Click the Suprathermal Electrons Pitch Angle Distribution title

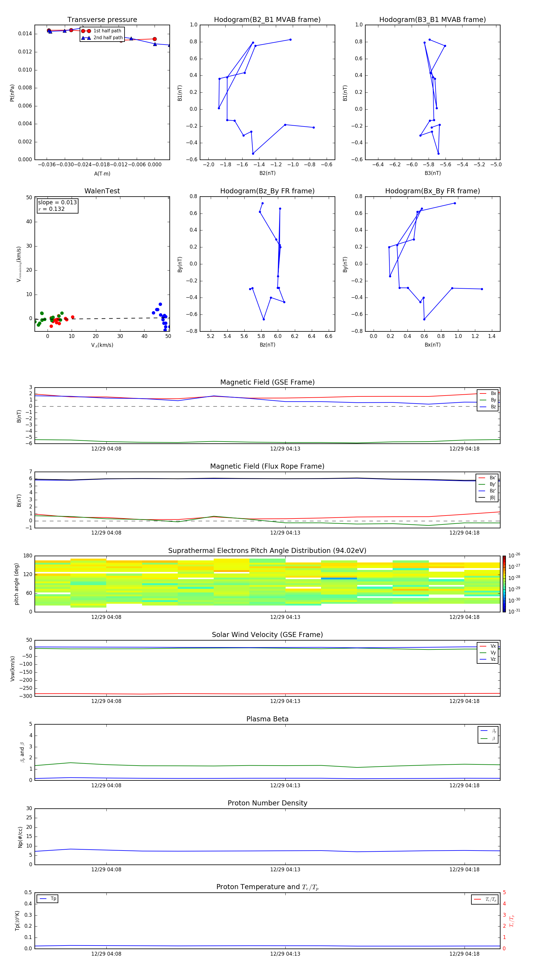tap(267, 551)
